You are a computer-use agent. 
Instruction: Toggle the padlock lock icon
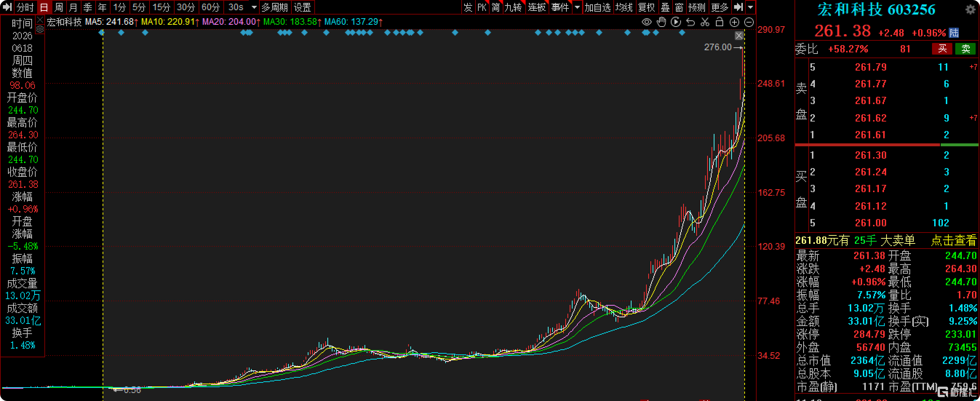720,22
